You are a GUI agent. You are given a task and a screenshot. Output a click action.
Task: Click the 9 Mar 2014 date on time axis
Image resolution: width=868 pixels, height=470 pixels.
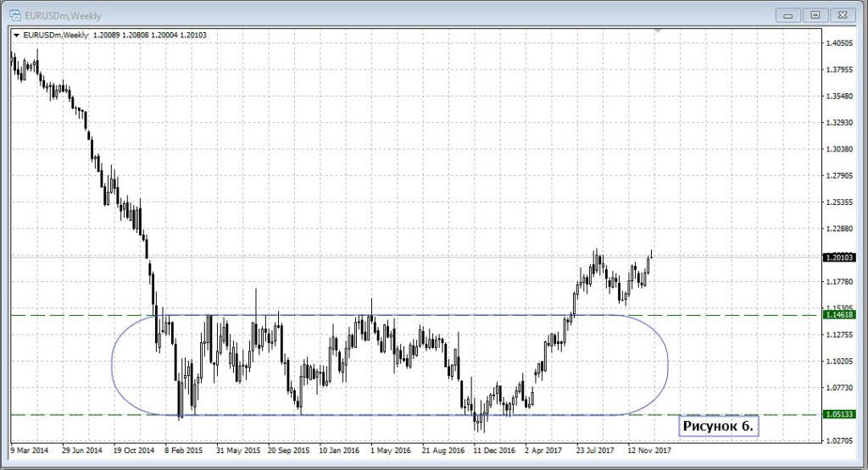pos(30,451)
